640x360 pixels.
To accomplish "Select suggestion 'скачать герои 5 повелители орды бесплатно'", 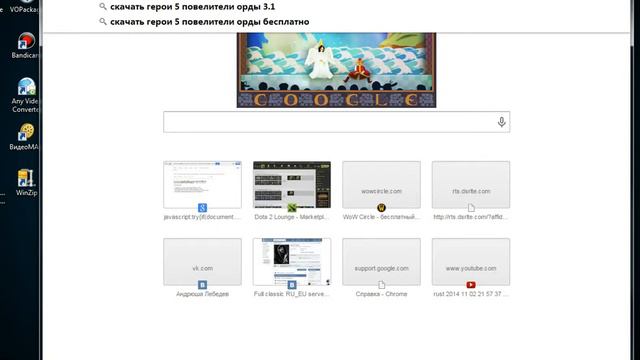I will (209, 22).
